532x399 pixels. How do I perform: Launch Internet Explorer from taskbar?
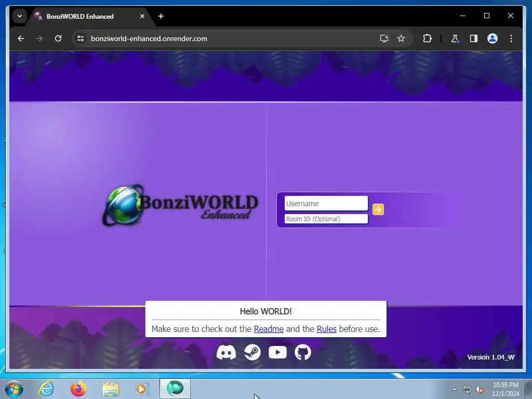point(46,389)
